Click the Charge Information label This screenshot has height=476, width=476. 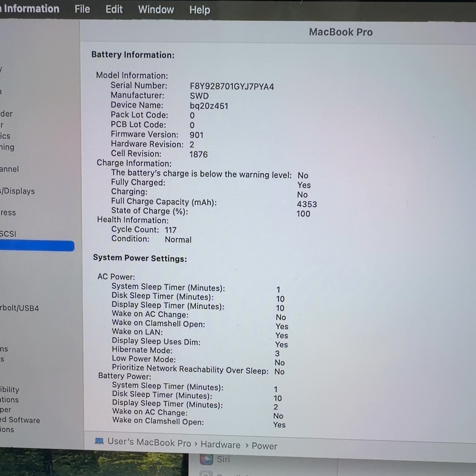[134, 163]
